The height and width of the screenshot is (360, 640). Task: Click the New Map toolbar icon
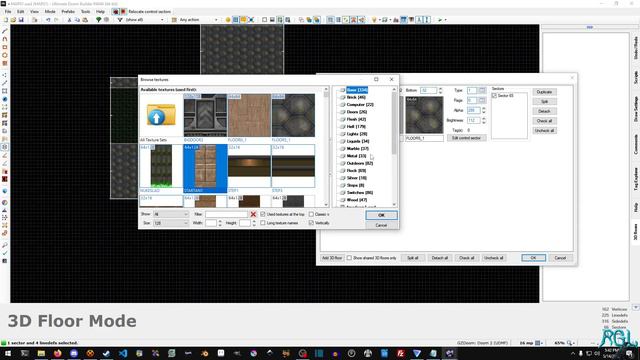6,20
